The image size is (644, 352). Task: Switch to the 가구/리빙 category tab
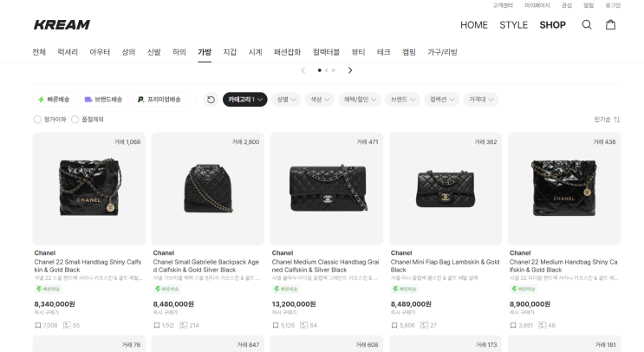(x=442, y=52)
